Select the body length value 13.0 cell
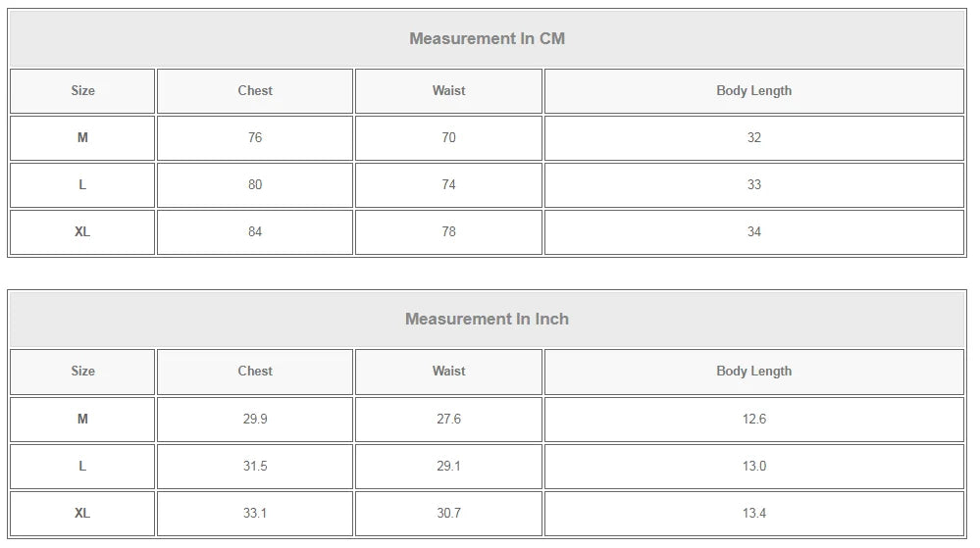The height and width of the screenshot is (548, 980). coord(753,467)
